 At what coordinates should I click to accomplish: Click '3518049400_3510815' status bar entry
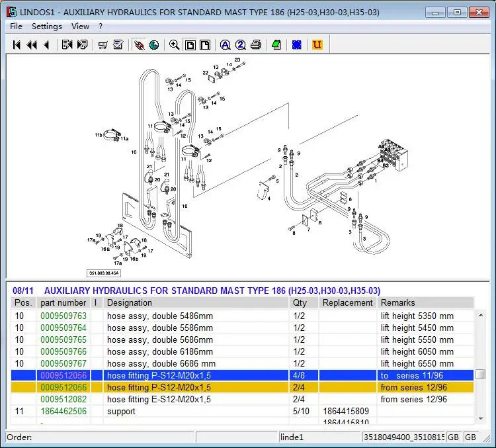click(x=404, y=437)
